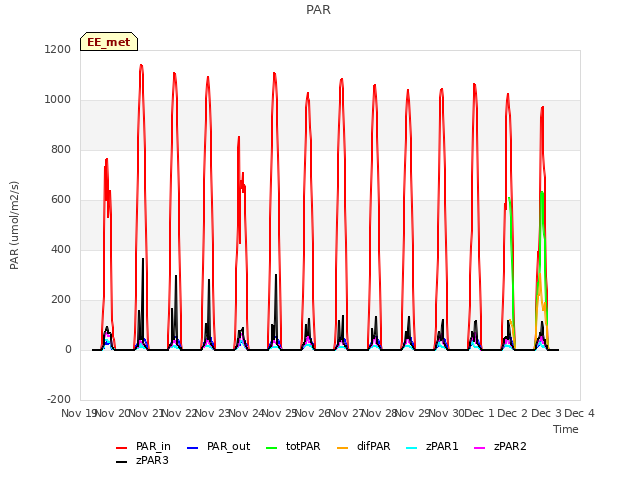The height and width of the screenshot is (480, 640).
Task: Click the PAR (umol/m2/s) y-axis label
Action: (x=14, y=225)
